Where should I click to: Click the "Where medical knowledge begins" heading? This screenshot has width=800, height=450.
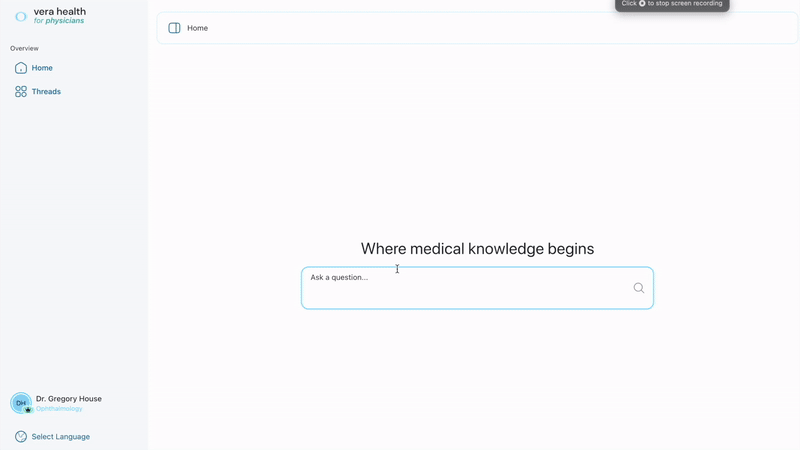477,249
